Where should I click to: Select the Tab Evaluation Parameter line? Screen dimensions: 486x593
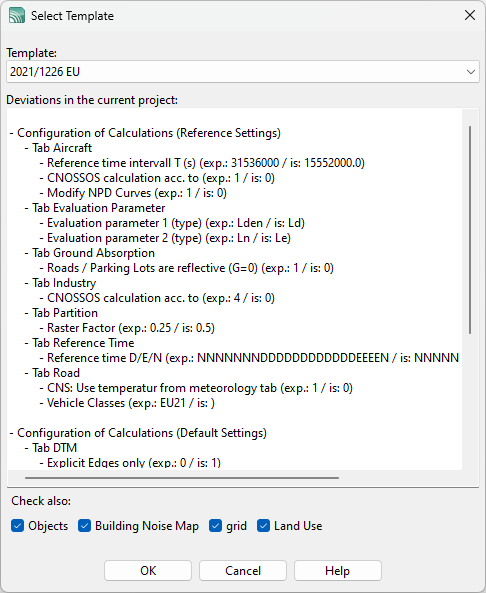point(95,208)
